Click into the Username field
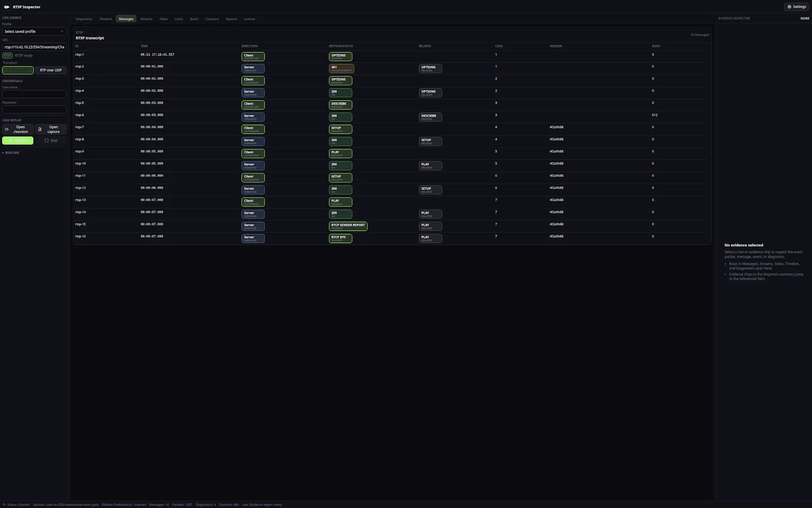The height and width of the screenshot is (508, 812). pyautogui.click(x=34, y=94)
